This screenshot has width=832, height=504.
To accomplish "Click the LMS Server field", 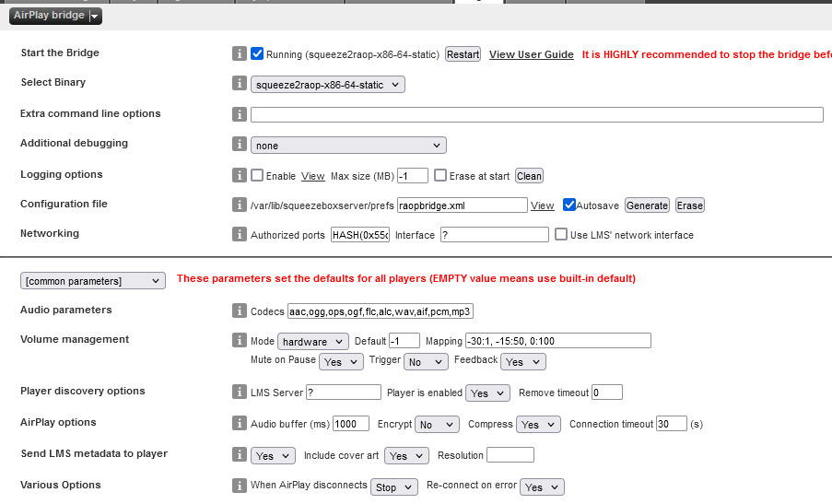I will 344,393.
